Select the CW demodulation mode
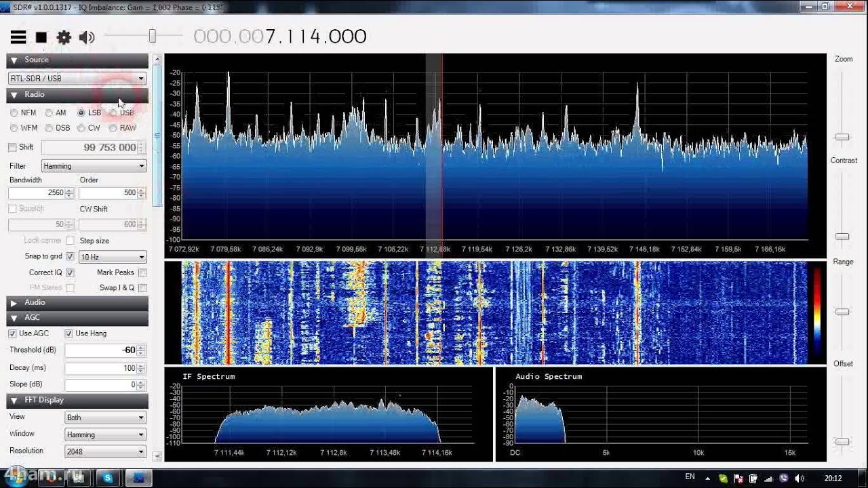This screenshot has height=488, width=868. click(81, 127)
